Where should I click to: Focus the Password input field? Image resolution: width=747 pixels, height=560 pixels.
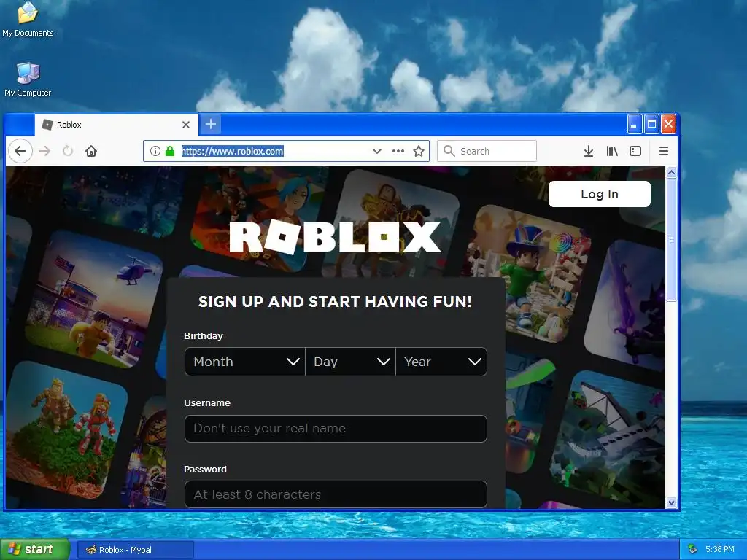coord(336,494)
